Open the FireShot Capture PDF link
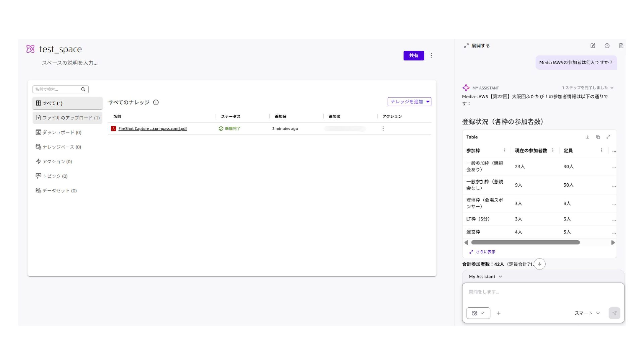 pos(153,129)
